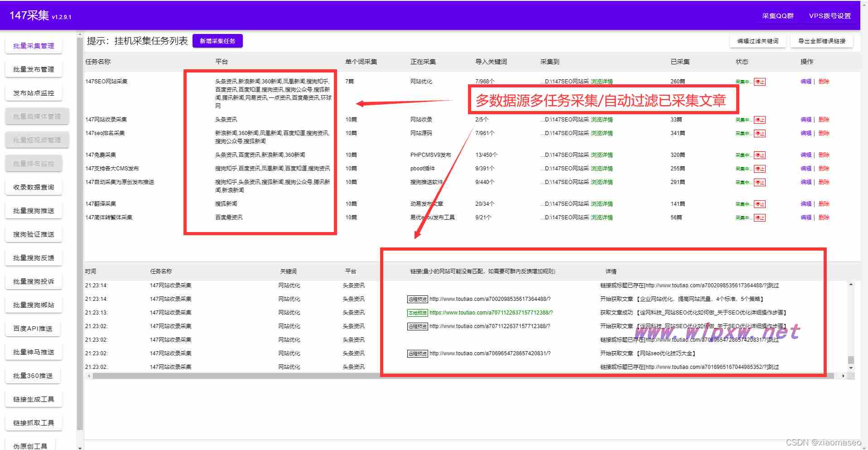Image resolution: width=868 pixels, height=450 pixels.
Task: Click the log's horizontal scroll-right arrow
Action: pyautogui.click(x=843, y=376)
